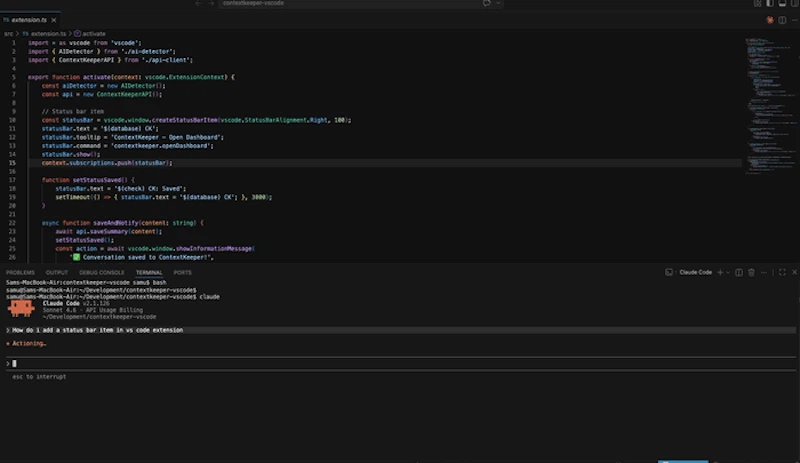Open the chat icon in title bar

click(487, 3)
